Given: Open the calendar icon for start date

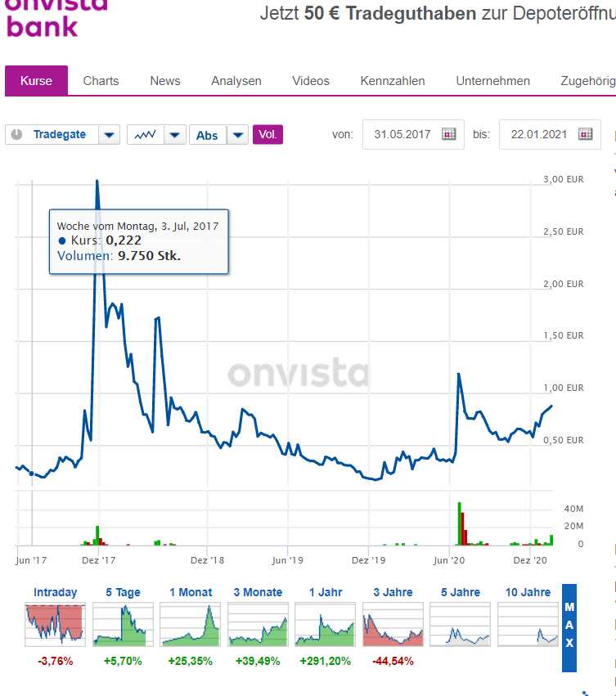Looking at the screenshot, I should point(448,134).
